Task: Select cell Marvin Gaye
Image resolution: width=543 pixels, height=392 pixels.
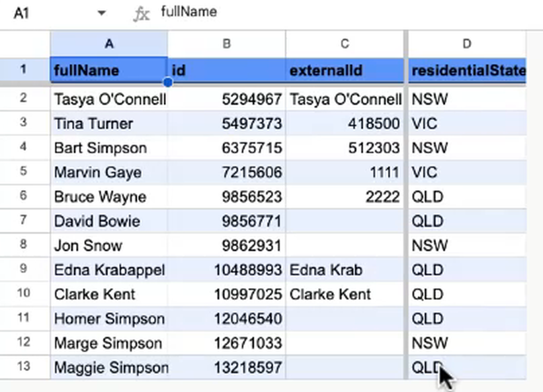Action: 109,173
